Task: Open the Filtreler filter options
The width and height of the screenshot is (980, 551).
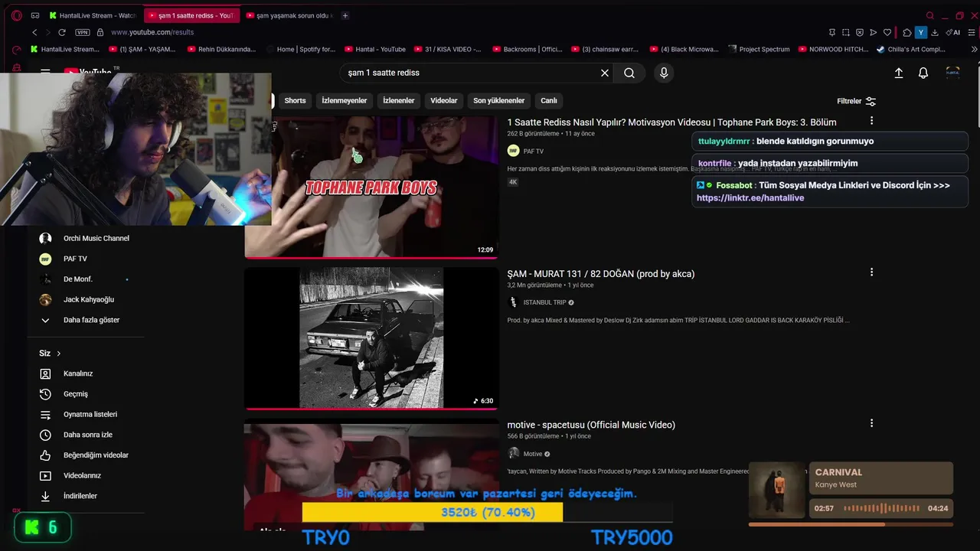Action: tap(857, 101)
